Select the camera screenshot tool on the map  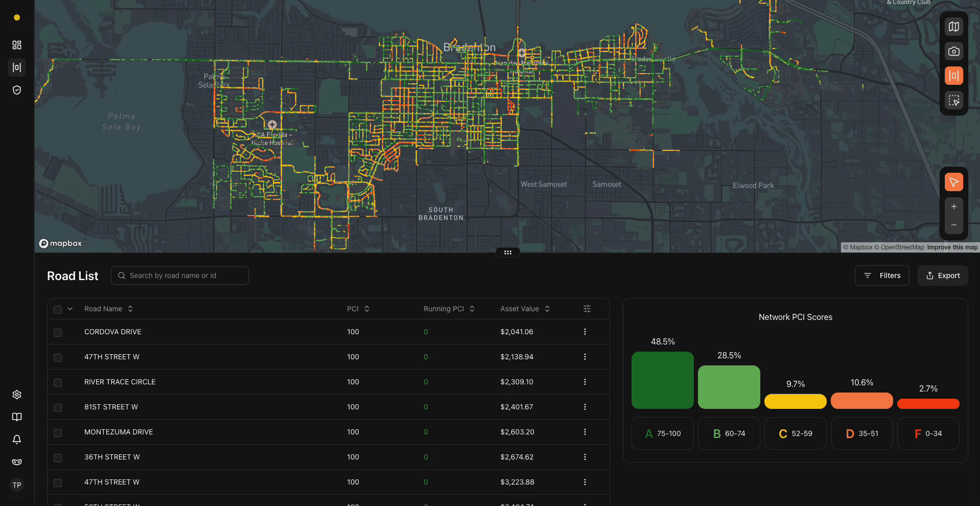(954, 51)
